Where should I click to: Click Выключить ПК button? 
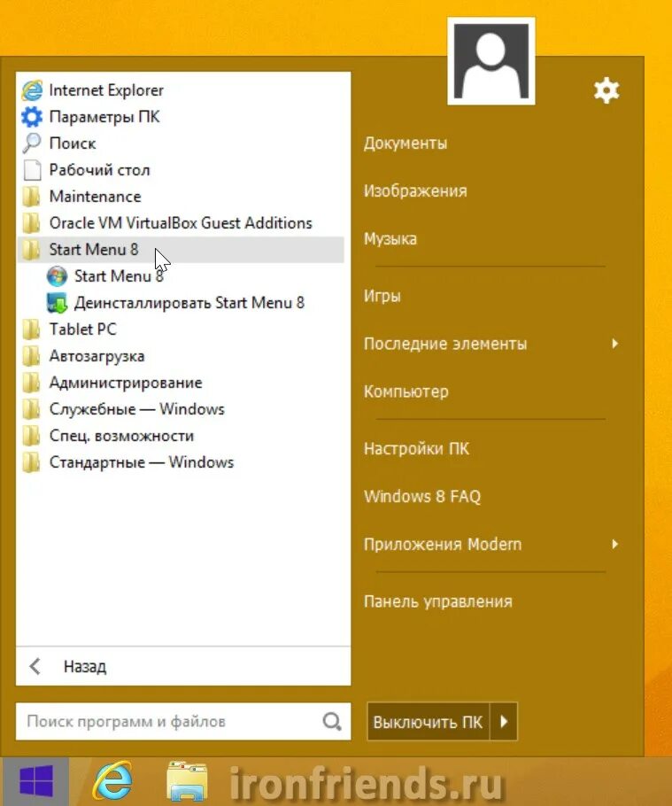click(x=428, y=722)
